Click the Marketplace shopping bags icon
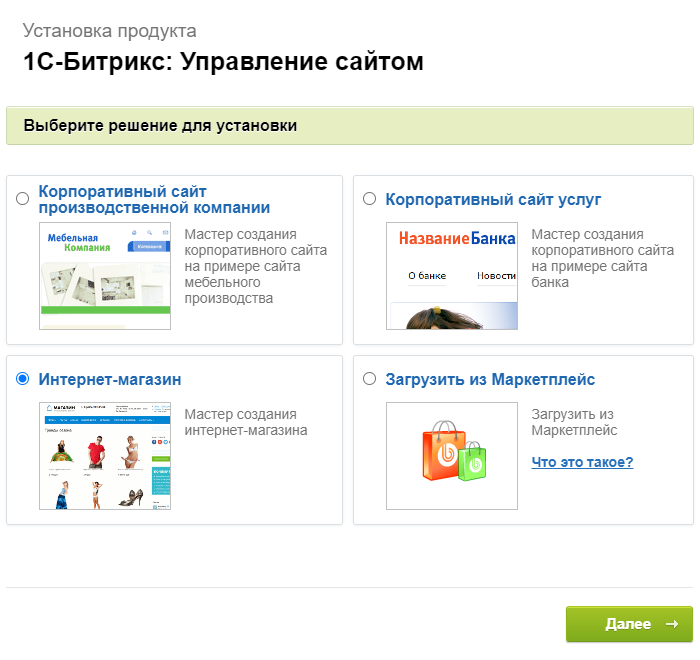Screen dimensions: 700x660 [454, 451]
